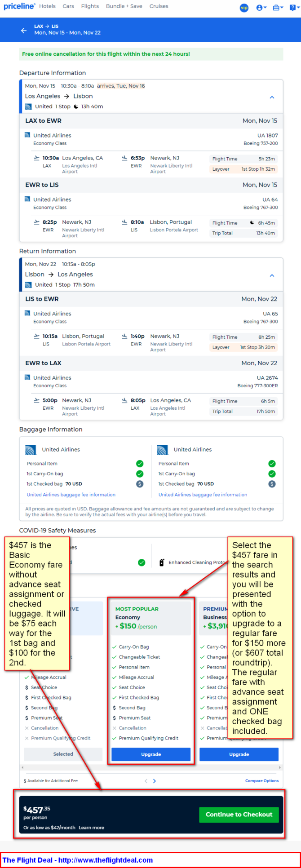Upgrade to Most Popular Economy fare
The width and height of the screenshot is (301, 868).
151,754
